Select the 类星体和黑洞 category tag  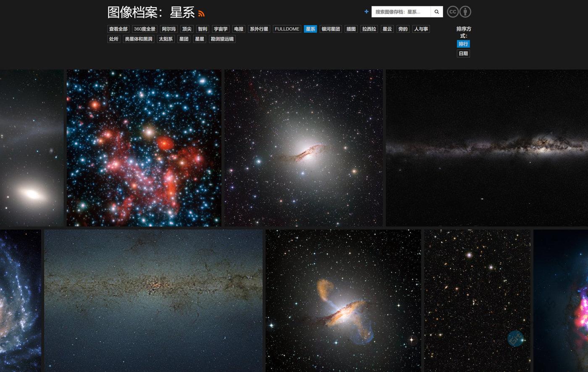pos(138,39)
